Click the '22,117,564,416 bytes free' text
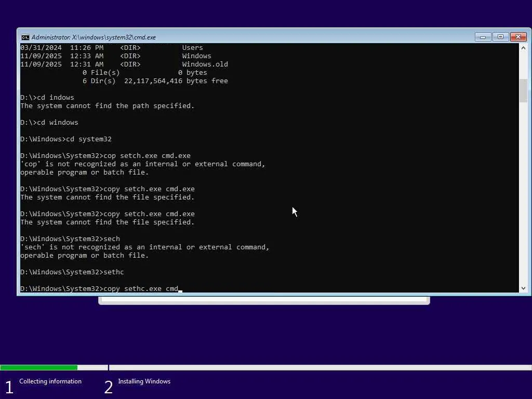 (176, 81)
